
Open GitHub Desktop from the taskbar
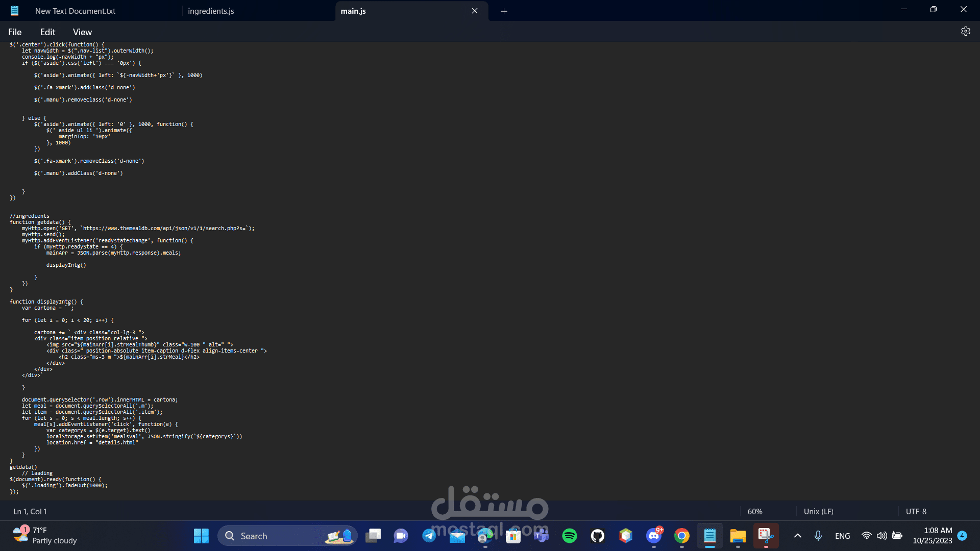tap(597, 536)
